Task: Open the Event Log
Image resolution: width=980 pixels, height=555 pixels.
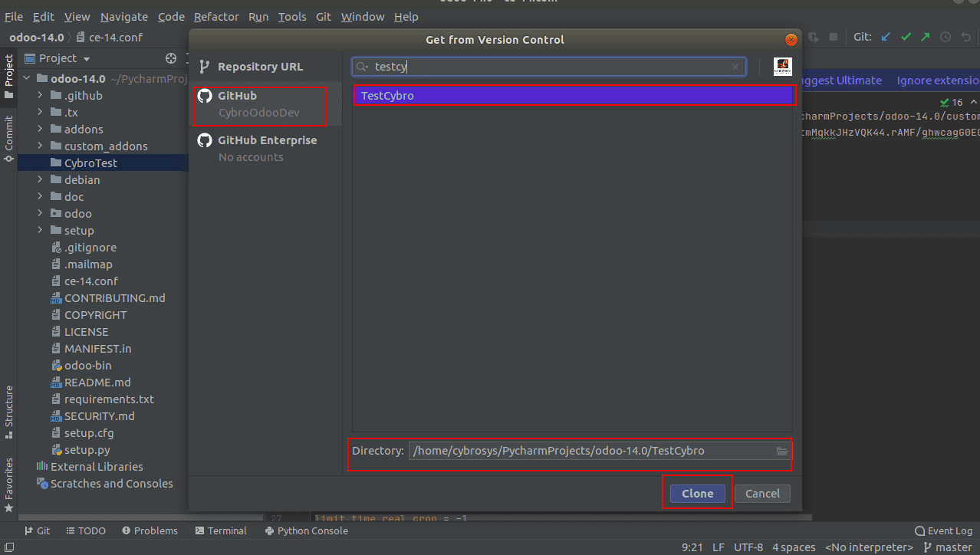Action: pos(944,530)
